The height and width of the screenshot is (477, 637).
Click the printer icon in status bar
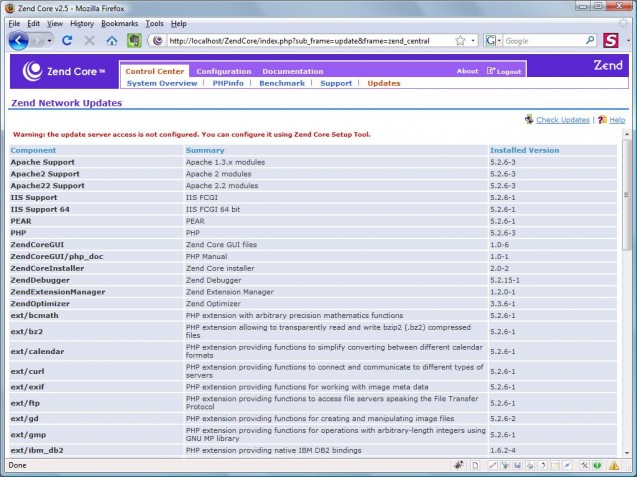(x=530, y=465)
